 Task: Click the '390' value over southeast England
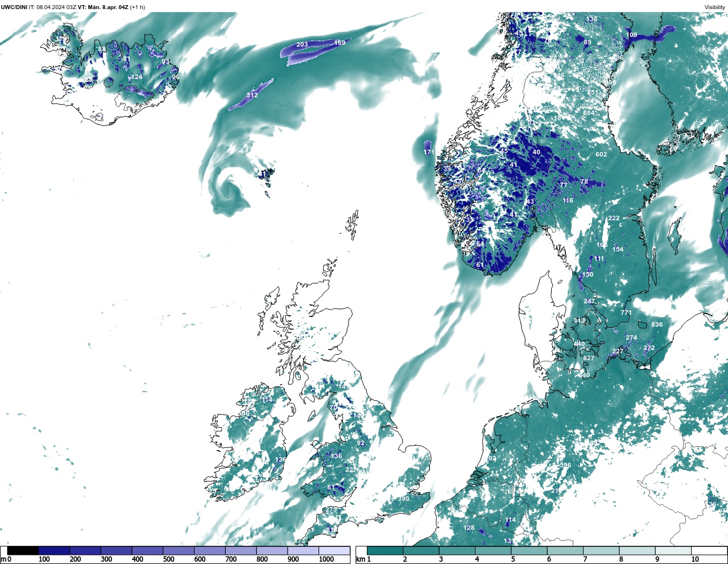[403, 499]
